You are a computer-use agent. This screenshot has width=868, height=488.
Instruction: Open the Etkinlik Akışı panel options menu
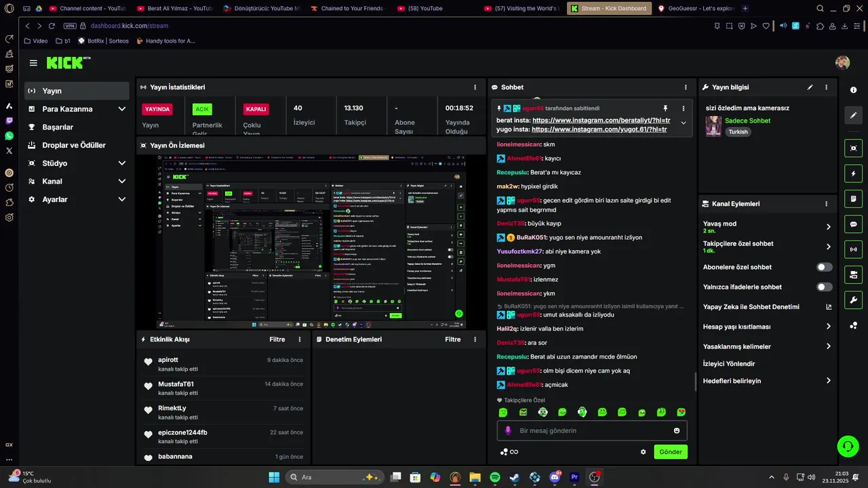tap(300, 340)
